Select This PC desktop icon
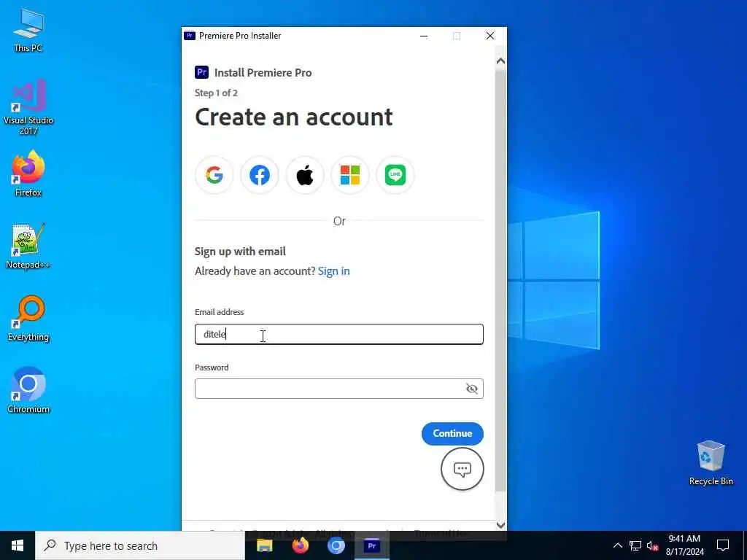 pyautogui.click(x=28, y=31)
